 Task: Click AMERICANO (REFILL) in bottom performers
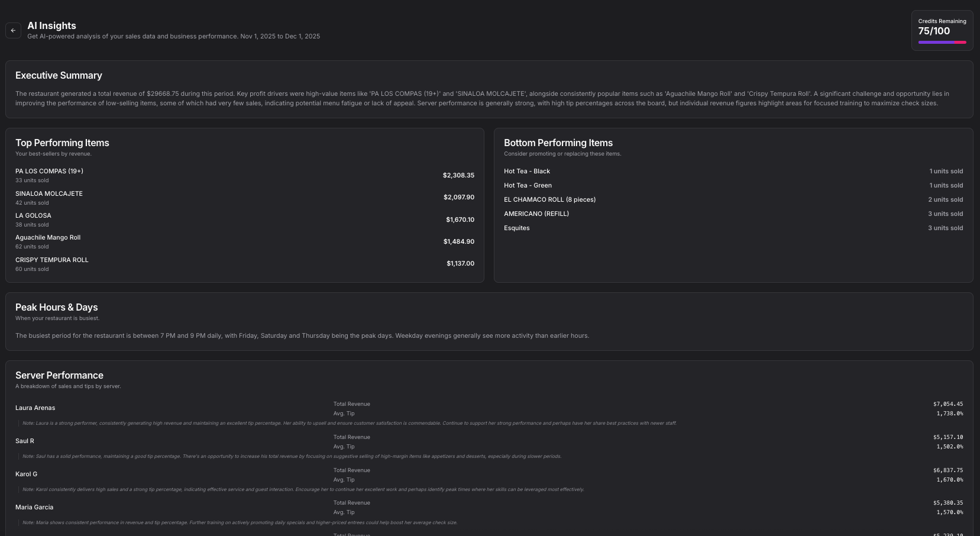(x=536, y=214)
